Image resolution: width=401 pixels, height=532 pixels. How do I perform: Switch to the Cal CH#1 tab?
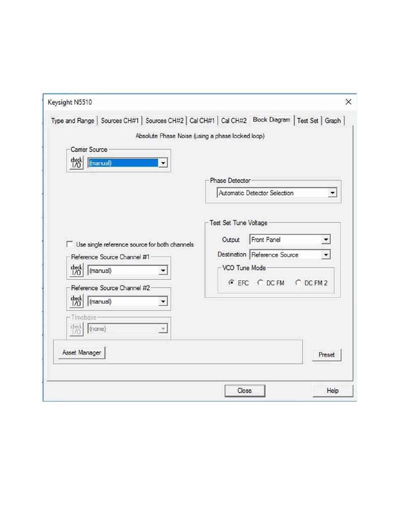[x=202, y=121]
